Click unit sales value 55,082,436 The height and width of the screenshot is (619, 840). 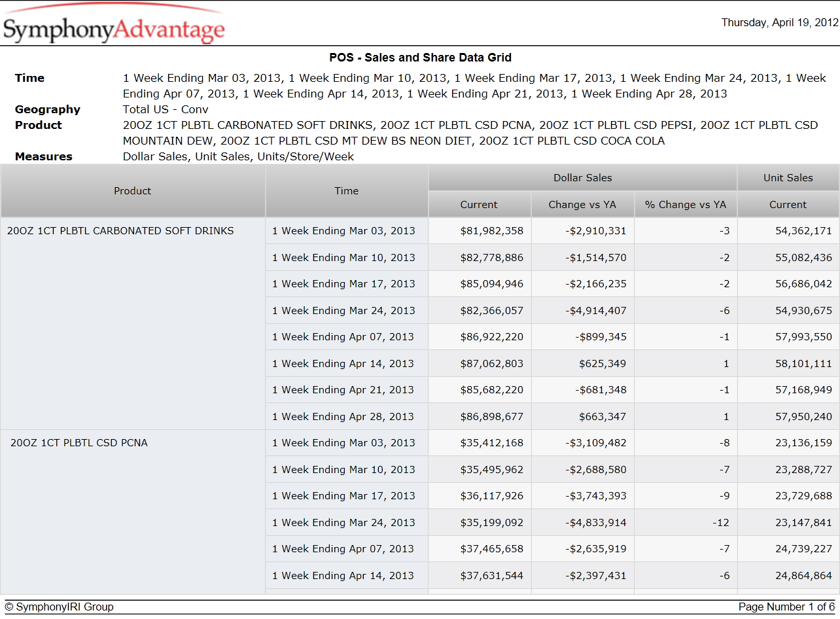click(804, 258)
